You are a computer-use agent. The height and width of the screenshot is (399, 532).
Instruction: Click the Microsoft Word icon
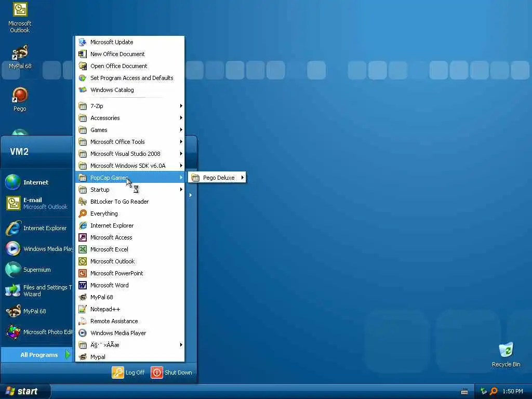[x=83, y=285]
